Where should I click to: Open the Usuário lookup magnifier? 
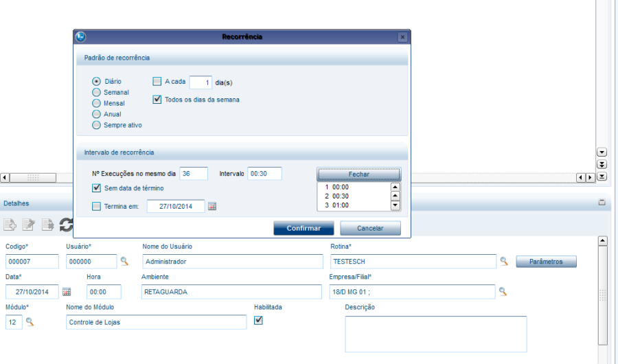tap(124, 261)
